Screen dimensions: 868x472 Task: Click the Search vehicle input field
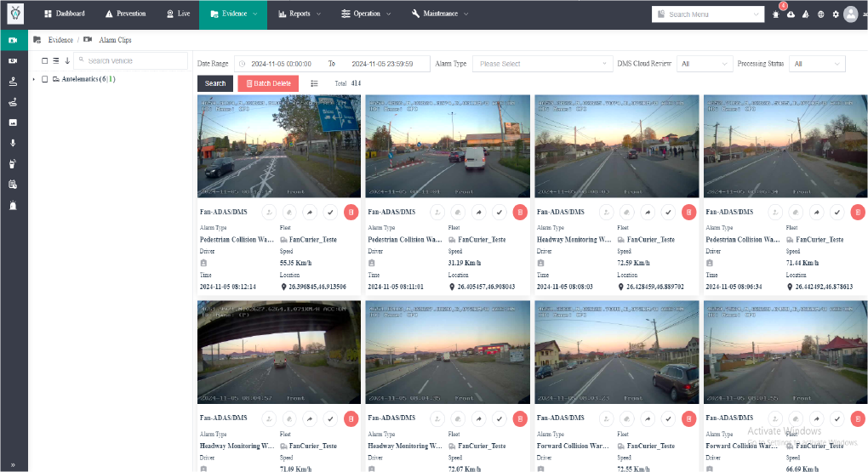click(x=134, y=60)
